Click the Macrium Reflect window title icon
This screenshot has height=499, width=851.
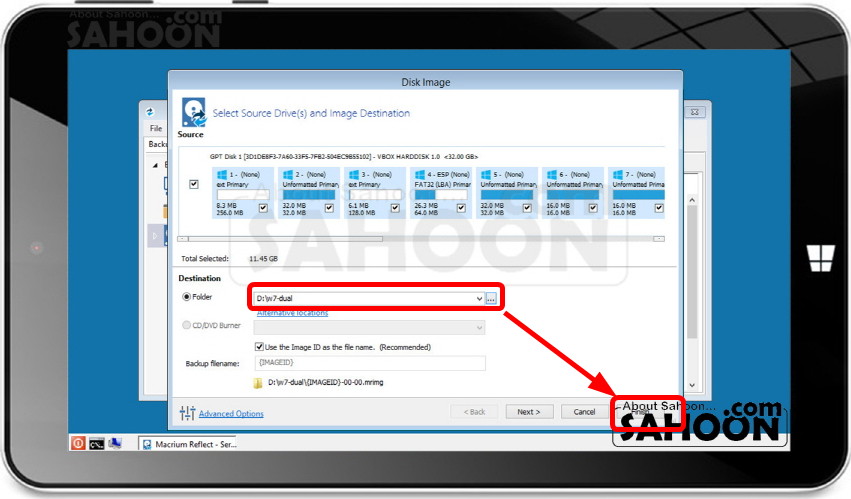pos(150,112)
